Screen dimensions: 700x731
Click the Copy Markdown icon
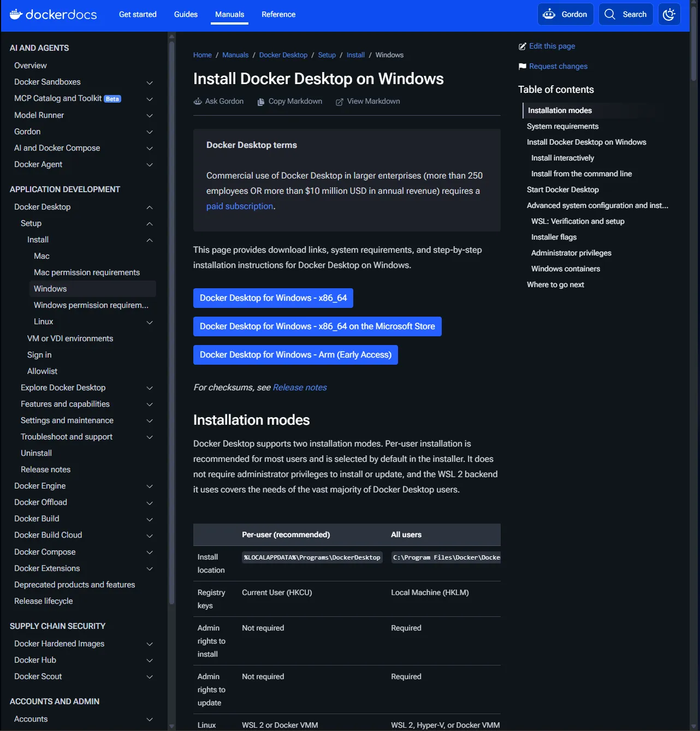[261, 102]
